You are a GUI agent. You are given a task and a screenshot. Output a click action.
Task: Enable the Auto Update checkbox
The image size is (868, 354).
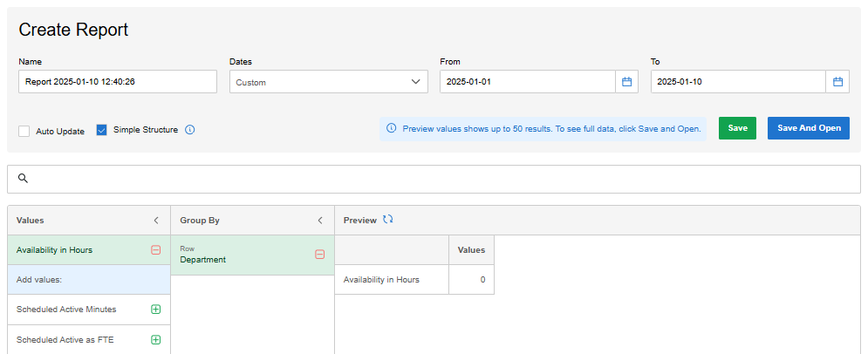[x=24, y=131]
